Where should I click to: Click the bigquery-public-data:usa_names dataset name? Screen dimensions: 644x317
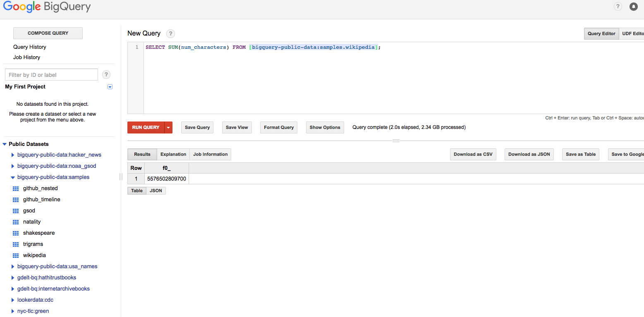(57, 267)
